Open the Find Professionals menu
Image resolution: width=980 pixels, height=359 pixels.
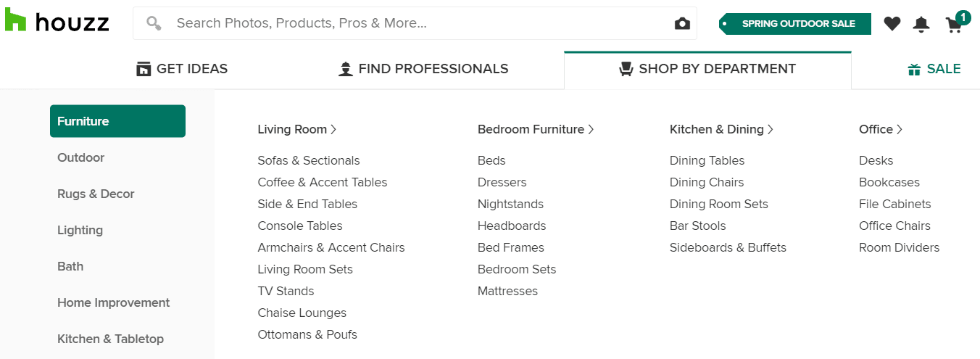coord(423,69)
